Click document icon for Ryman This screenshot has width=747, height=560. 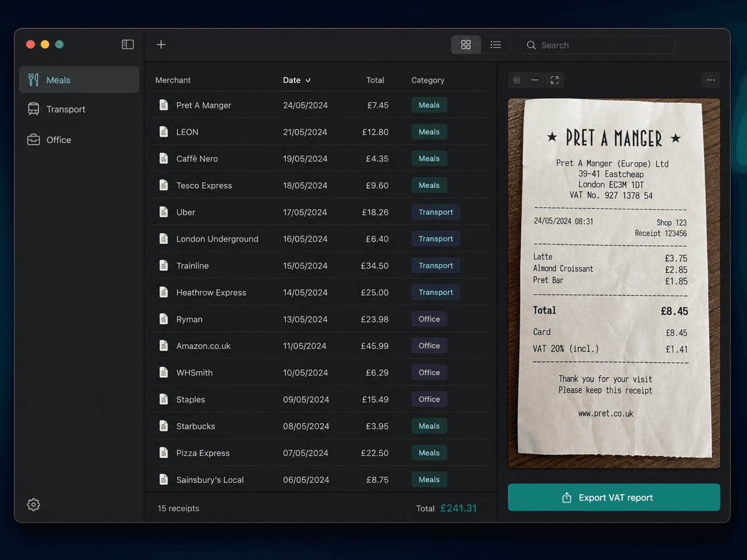tap(164, 319)
